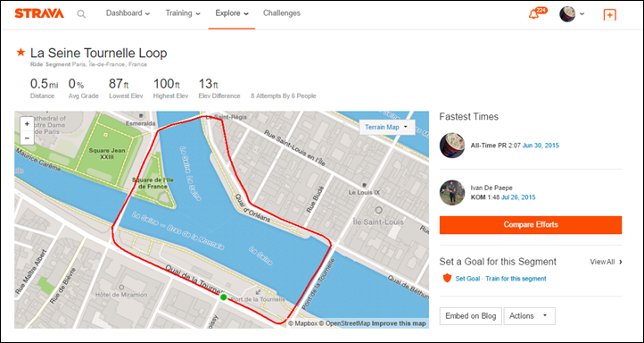Image resolution: width=644 pixels, height=343 pixels.
Task: Expand the profile avatar menu
Action: pyautogui.click(x=572, y=14)
